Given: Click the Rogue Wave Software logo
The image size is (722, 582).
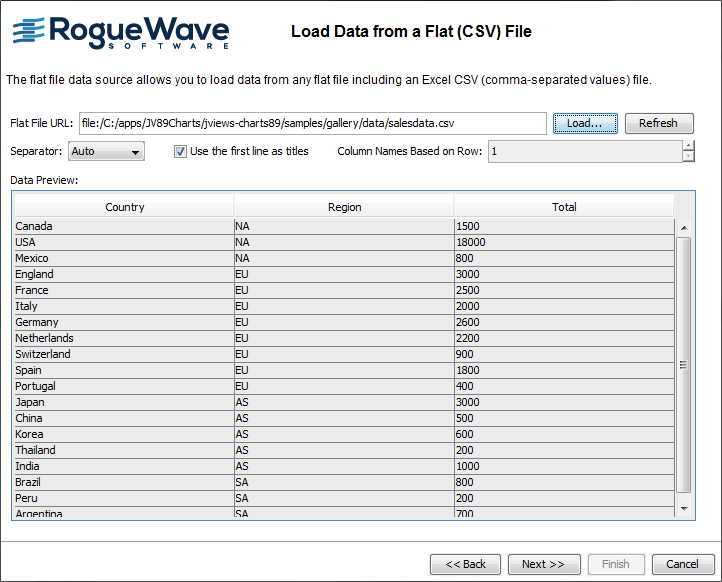Looking at the screenshot, I should (x=120, y=32).
